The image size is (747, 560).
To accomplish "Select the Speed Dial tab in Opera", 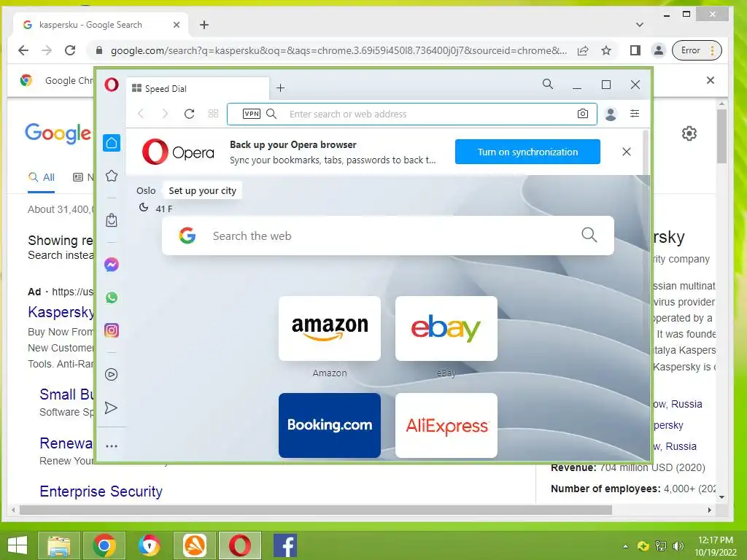I will coord(197,88).
